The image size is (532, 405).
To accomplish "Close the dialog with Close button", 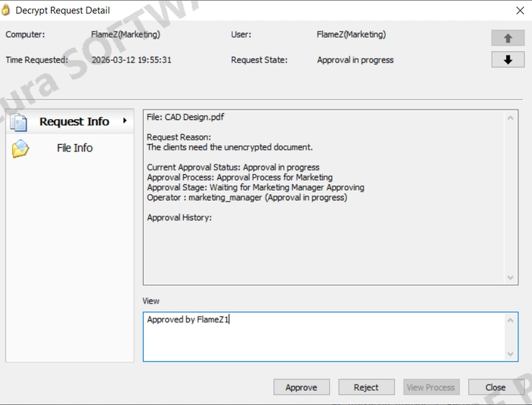I will 495,387.
